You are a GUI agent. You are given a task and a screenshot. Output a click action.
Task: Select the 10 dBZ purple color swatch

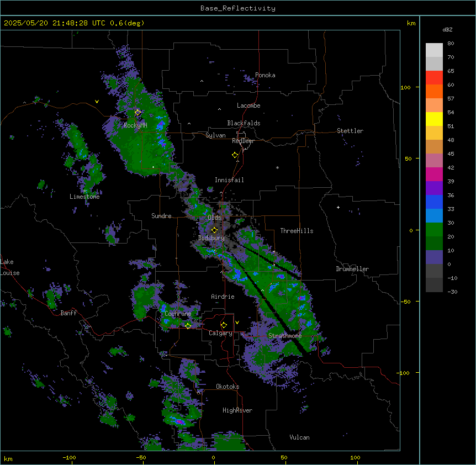click(434, 257)
